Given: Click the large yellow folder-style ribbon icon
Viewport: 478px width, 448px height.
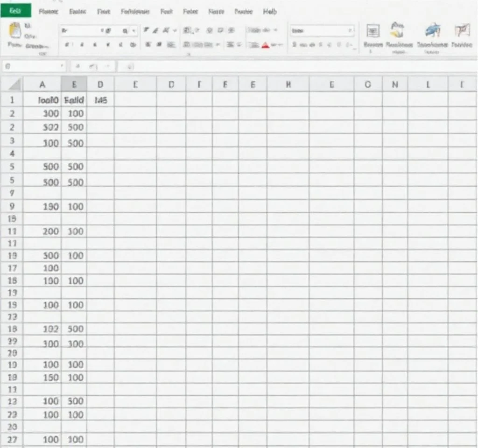Looking at the screenshot, I should point(397,30).
